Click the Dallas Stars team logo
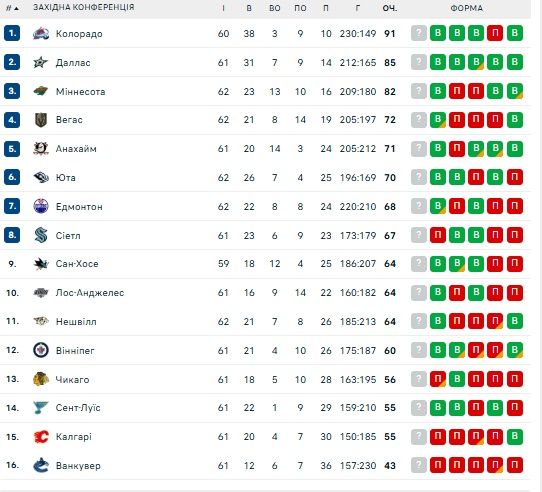Screen dimensions: 542x492 click(x=40, y=63)
